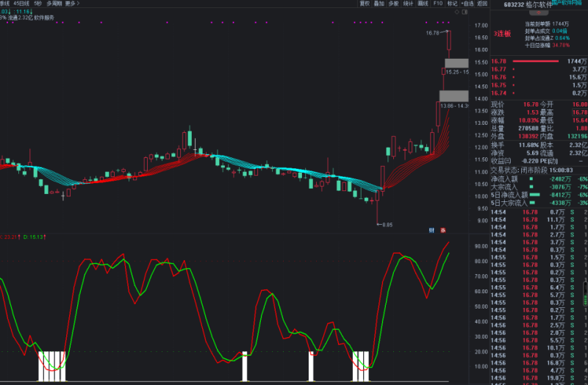Image resolution: width=588 pixels, height=385 pixels.
Task: Click the red 财 marker on the chart
Action: coord(432,230)
